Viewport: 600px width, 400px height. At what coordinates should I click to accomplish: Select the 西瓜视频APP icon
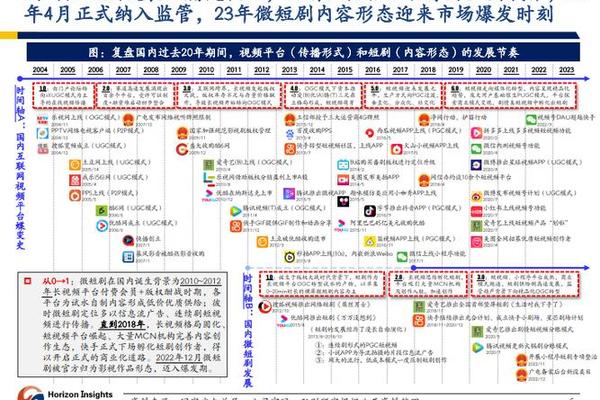click(370, 133)
